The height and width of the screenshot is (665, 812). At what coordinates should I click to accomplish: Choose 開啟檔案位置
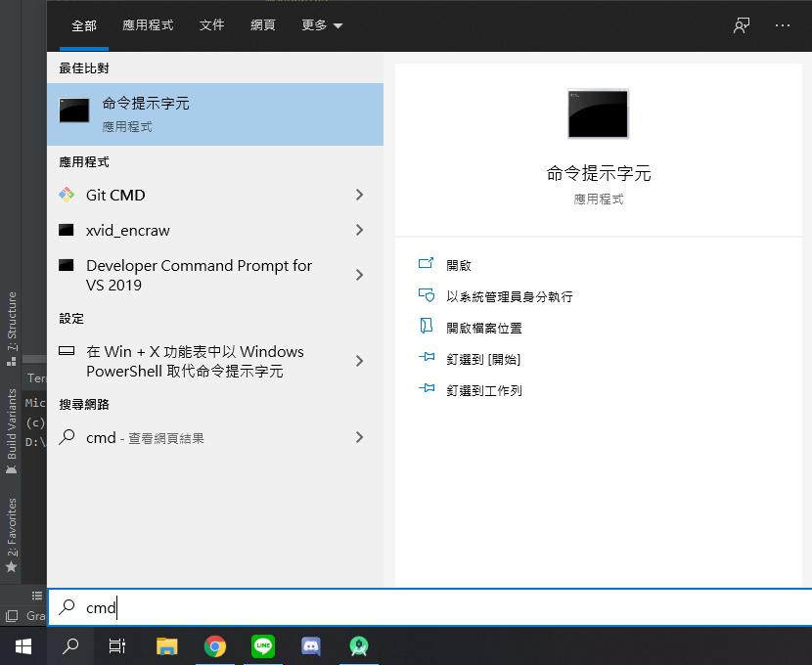point(484,329)
